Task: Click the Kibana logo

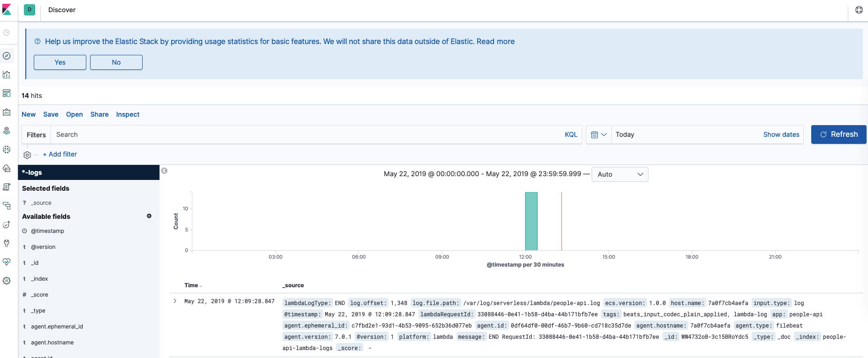Action: click(x=7, y=10)
